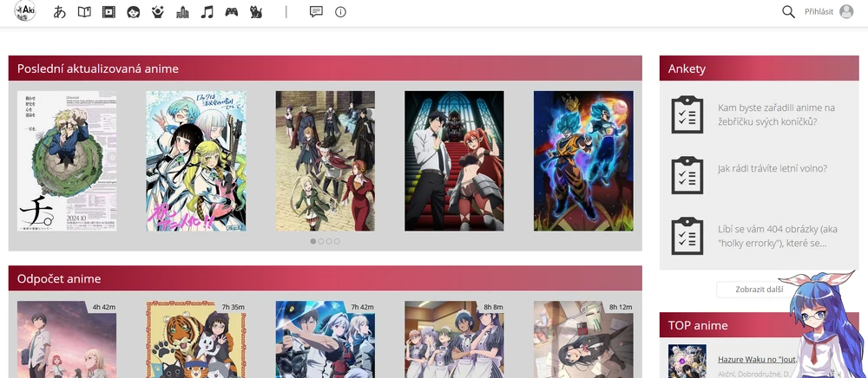This screenshot has width=868, height=378.
Task: Click the Přihlásit login link
Action: coord(819,12)
